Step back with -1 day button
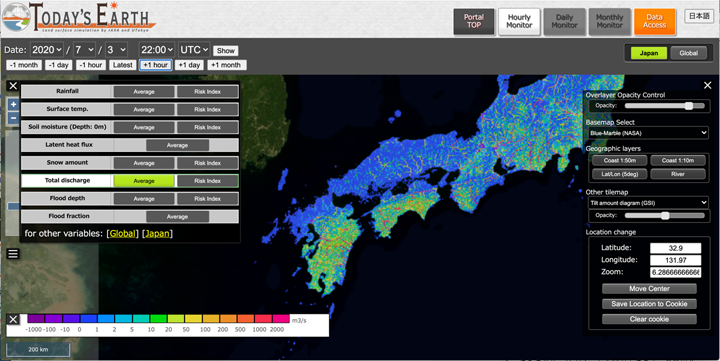This screenshot has height=361, width=720. 59,65
